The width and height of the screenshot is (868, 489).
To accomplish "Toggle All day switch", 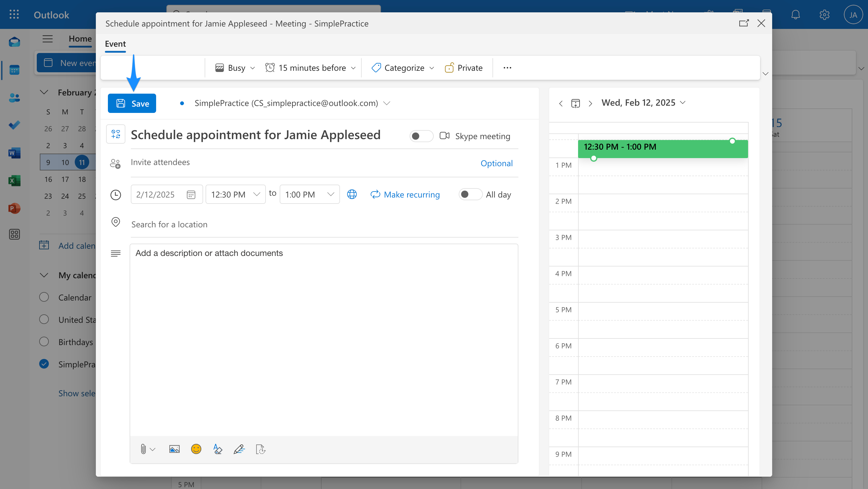I will [x=470, y=194].
